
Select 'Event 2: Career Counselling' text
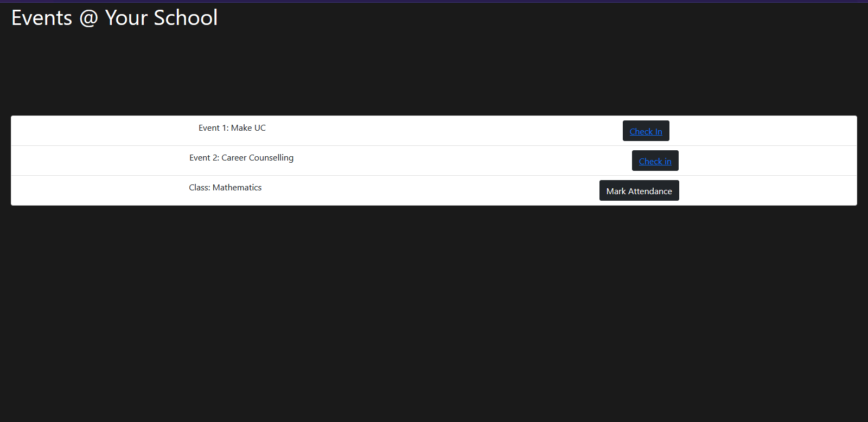[x=241, y=158]
